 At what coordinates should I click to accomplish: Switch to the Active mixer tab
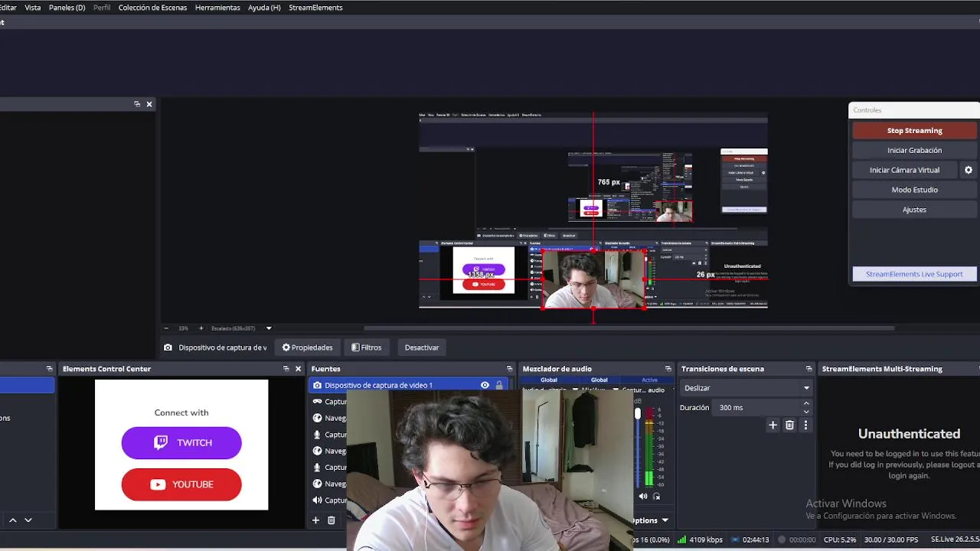click(649, 380)
